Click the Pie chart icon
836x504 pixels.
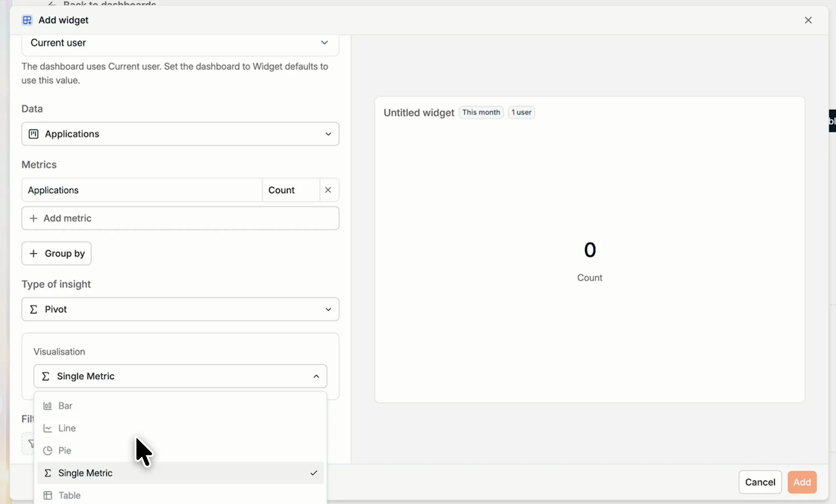(48, 451)
